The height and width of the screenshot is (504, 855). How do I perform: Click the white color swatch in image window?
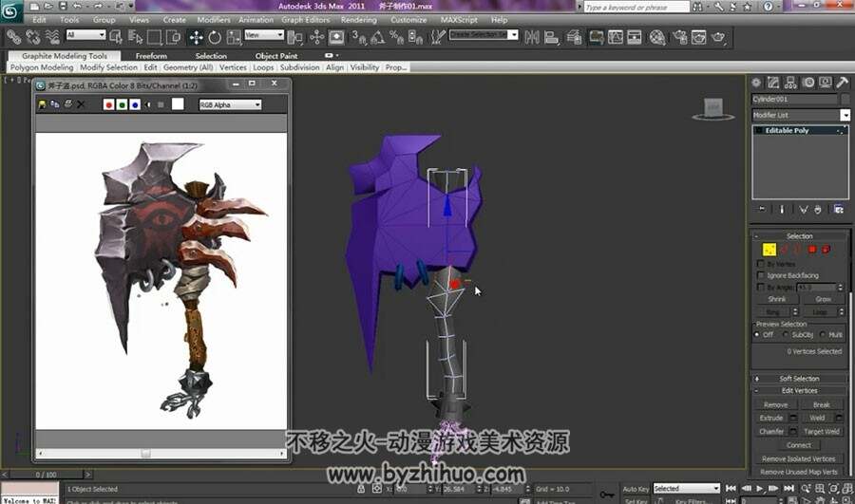(x=178, y=104)
